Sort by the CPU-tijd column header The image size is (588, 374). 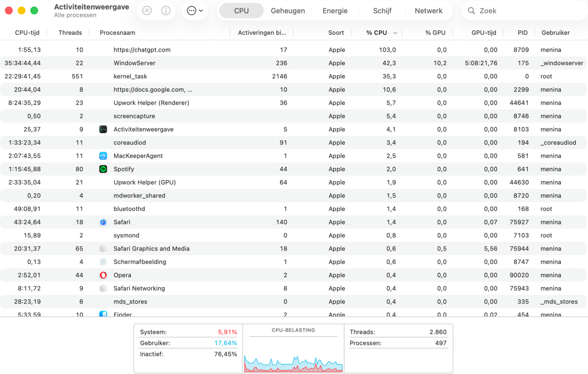click(27, 33)
